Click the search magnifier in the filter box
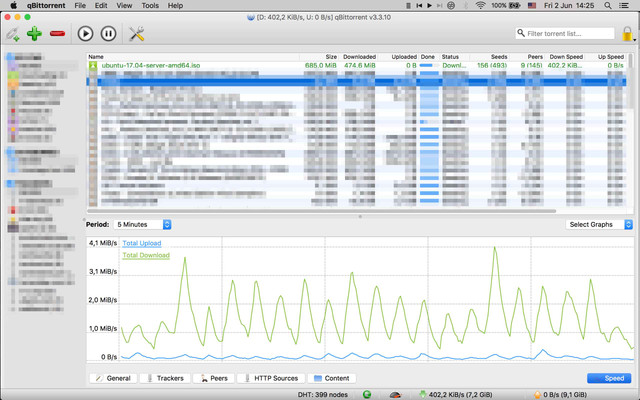This screenshot has width=640, height=400. pos(521,33)
